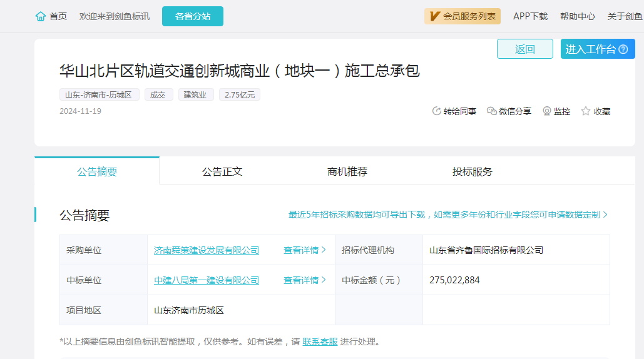
Task: Click the 监控 monitor icon
Action: [x=547, y=111]
